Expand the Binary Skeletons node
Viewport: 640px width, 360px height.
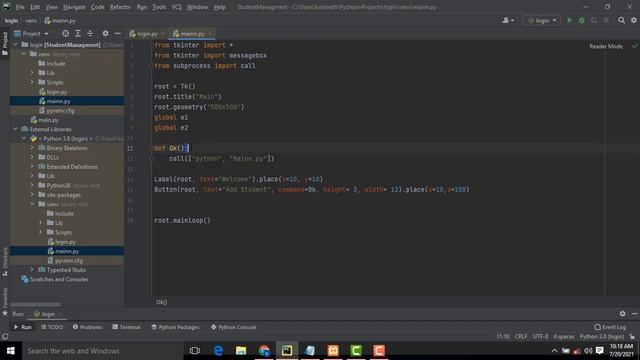coord(32,148)
